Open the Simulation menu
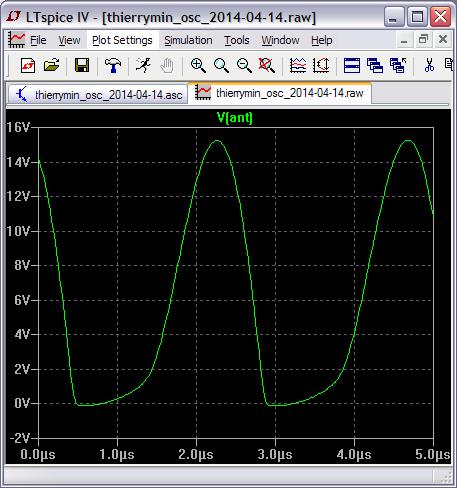The height and width of the screenshot is (488, 457). tap(188, 40)
